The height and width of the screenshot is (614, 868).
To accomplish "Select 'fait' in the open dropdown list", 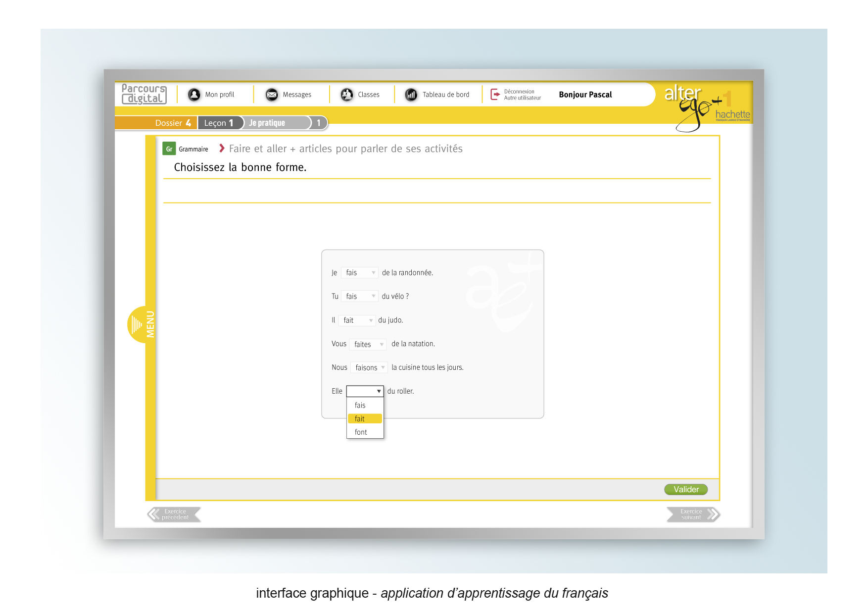I will 365,419.
